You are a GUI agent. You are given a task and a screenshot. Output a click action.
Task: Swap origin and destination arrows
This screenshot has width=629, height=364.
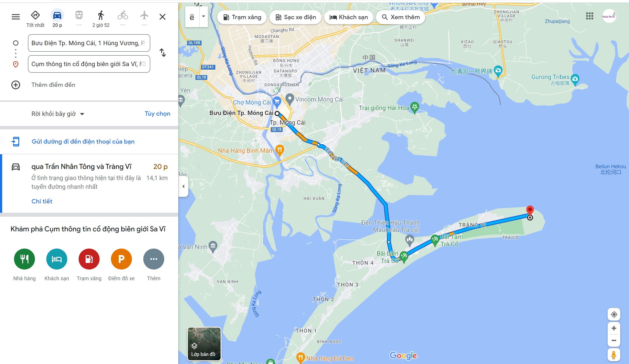pos(163,53)
